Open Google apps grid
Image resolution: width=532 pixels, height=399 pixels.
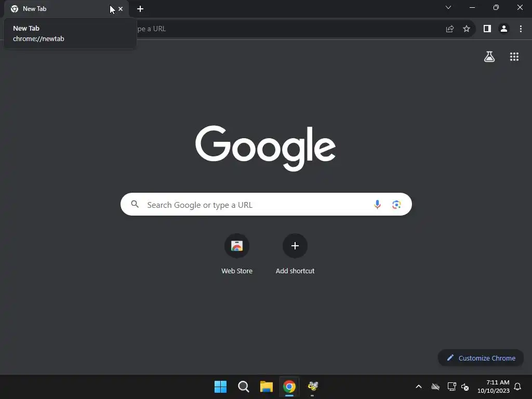coord(514,57)
